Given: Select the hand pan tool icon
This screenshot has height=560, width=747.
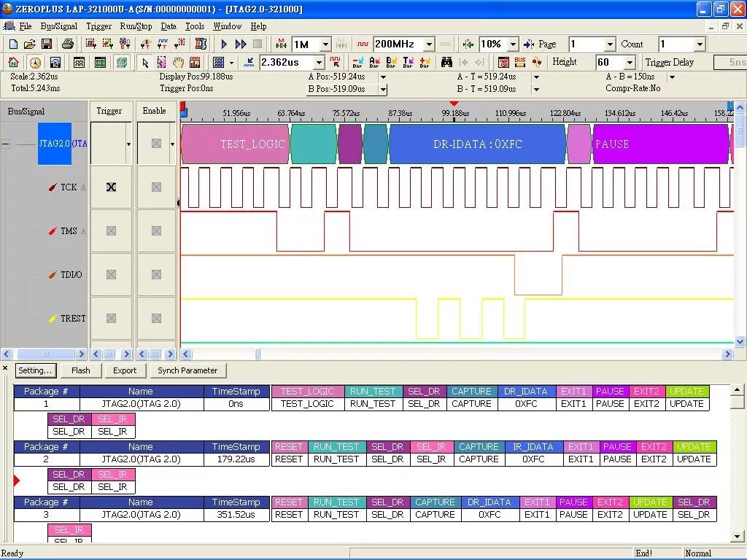Looking at the screenshot, I should [178, 63].
